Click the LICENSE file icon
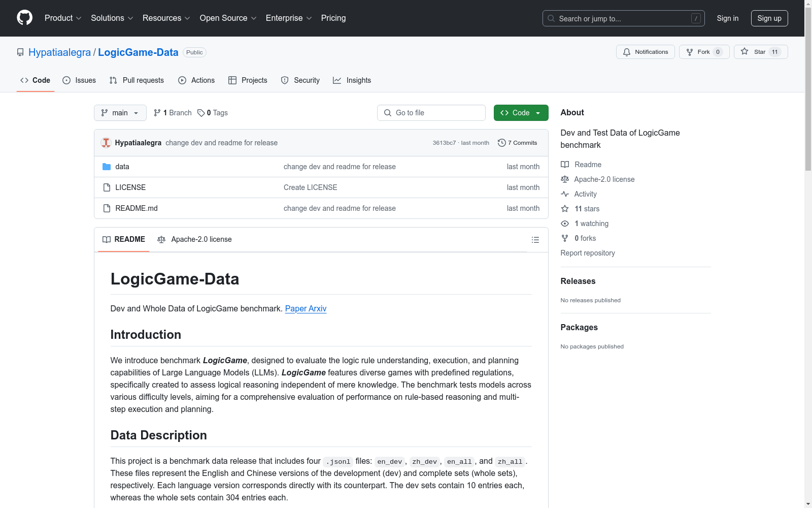The height and width of the screenshot is (508, 812). coord(107,187)
